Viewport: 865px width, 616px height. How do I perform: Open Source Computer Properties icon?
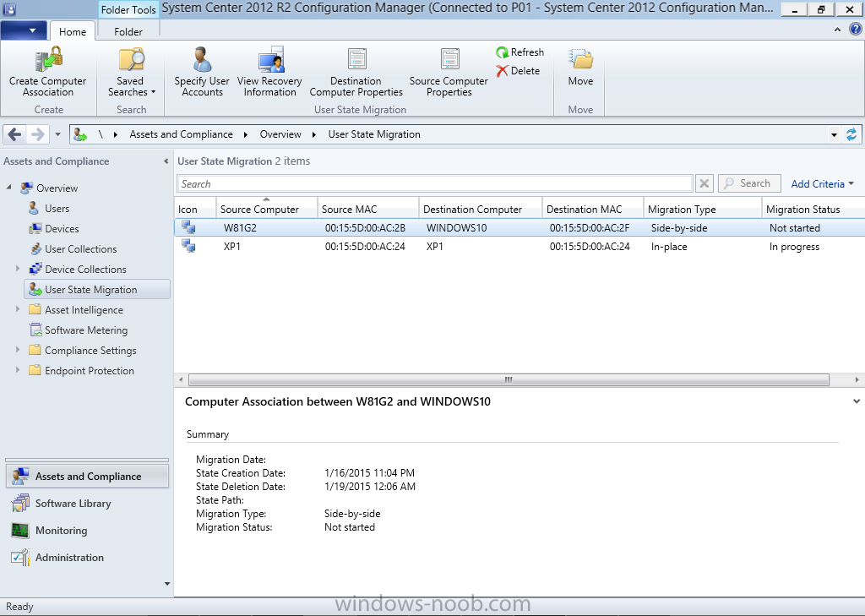[x=449, y=59]
